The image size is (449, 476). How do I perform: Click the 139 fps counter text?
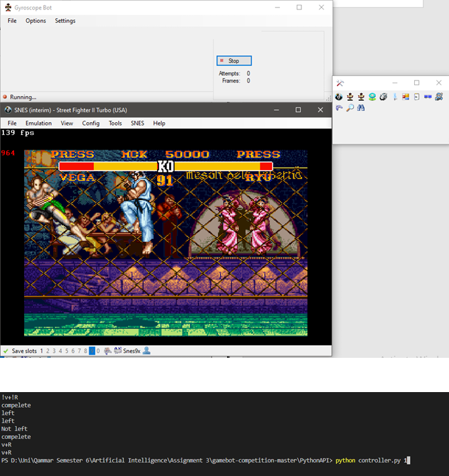pos(17,133)
